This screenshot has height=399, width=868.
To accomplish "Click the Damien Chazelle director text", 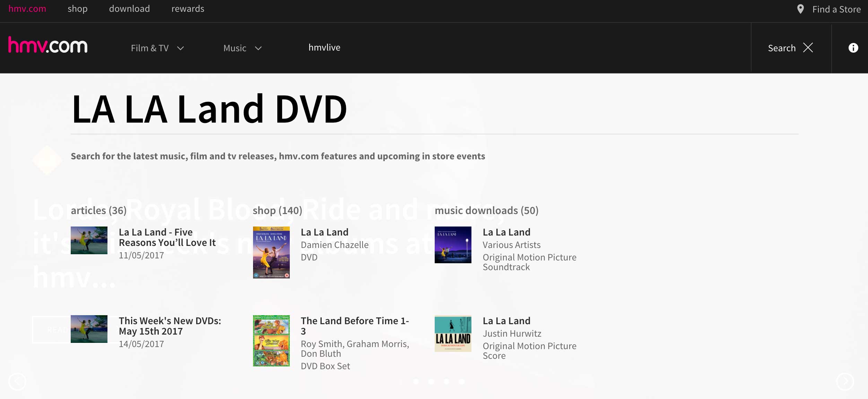I will tap(335, 245).
